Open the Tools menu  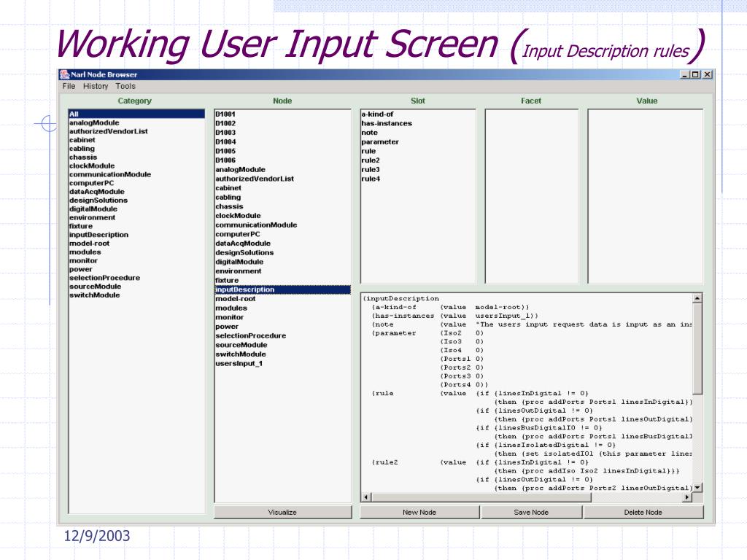(x=125, y=86)
